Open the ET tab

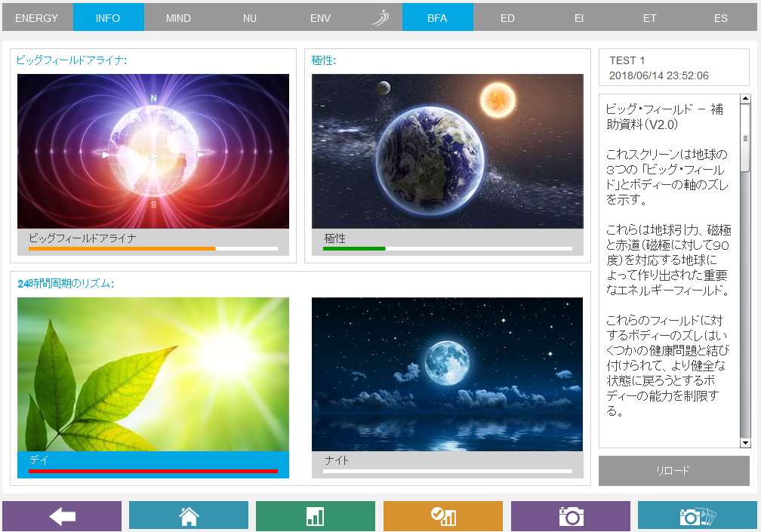click(649, 17)
